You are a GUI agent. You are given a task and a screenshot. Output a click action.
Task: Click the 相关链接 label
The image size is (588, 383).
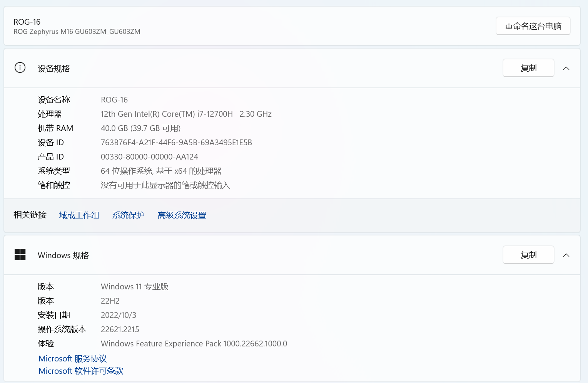pos(30,215)
